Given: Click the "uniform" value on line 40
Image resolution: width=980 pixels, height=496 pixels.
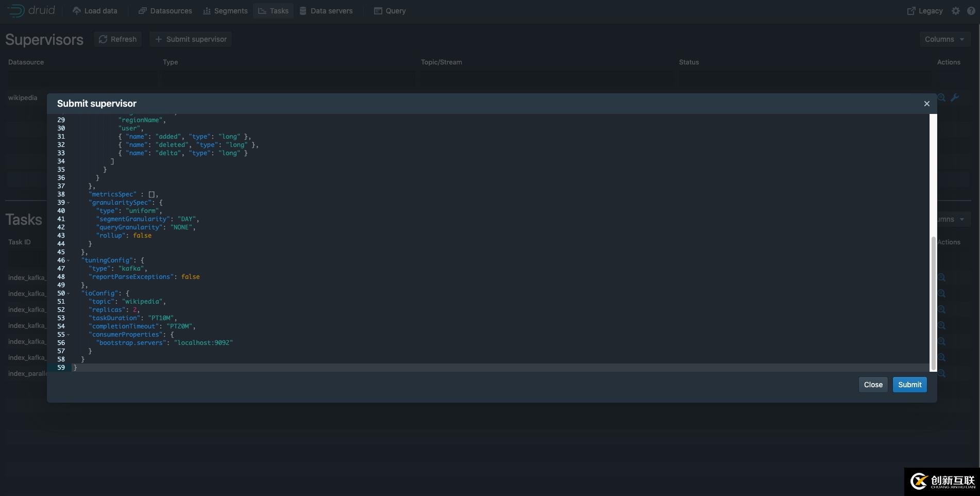Looking at the screenshot, I should 142,211.
